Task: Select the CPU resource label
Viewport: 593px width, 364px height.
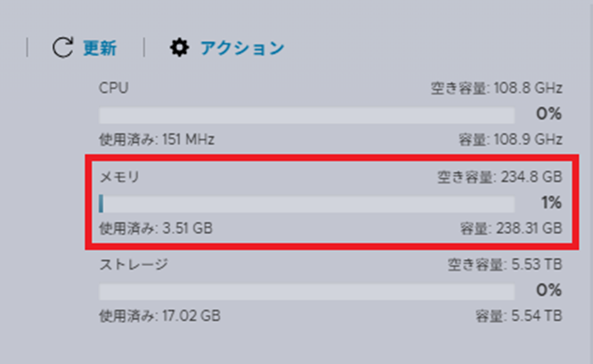Action: tap(113, 88)
